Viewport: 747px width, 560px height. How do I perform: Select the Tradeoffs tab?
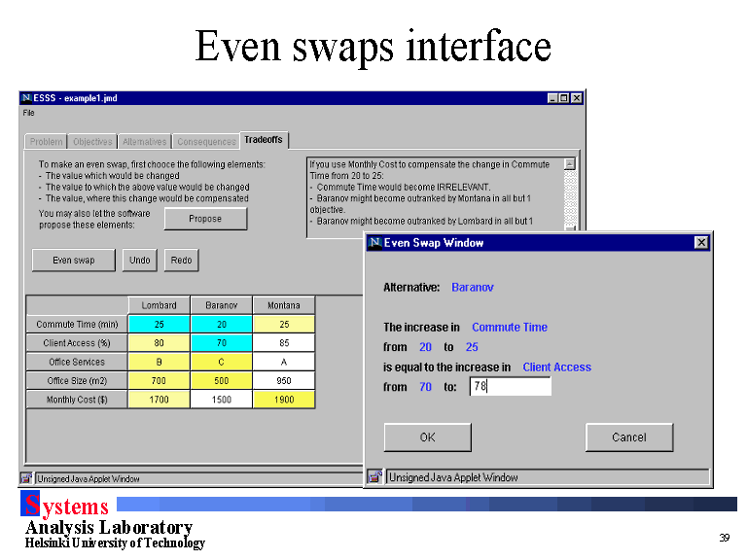pyautogui.click(x=264, y=140)
